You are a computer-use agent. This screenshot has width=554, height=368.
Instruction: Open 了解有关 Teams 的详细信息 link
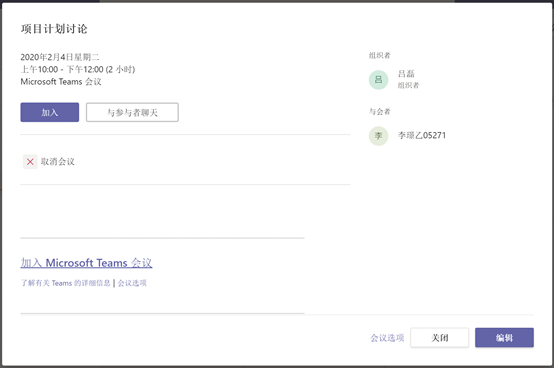[x=65, y=283]
